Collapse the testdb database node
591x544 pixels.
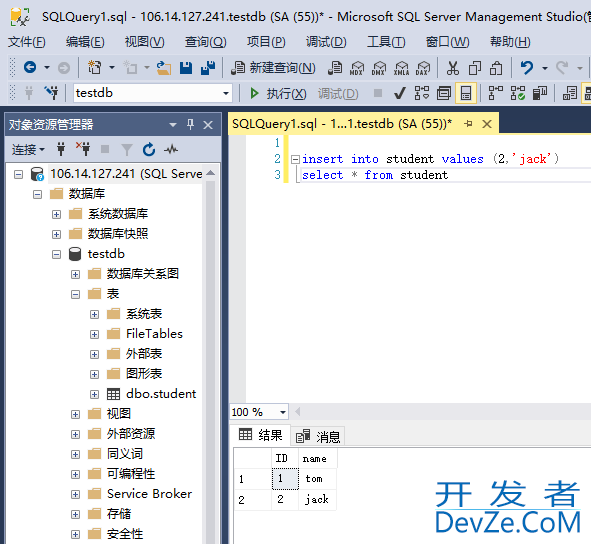(57, 254)
